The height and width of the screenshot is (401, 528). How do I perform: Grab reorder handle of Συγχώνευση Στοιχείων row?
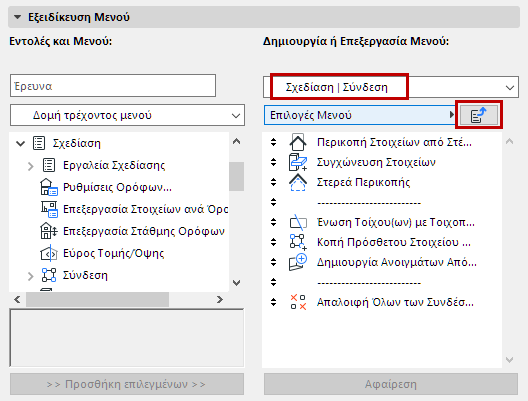[x=273, y=162]
